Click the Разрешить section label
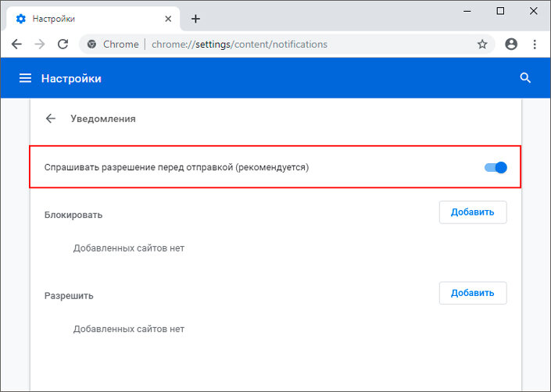This screenshot has width=551, height=392. click(x=69, y=296)
